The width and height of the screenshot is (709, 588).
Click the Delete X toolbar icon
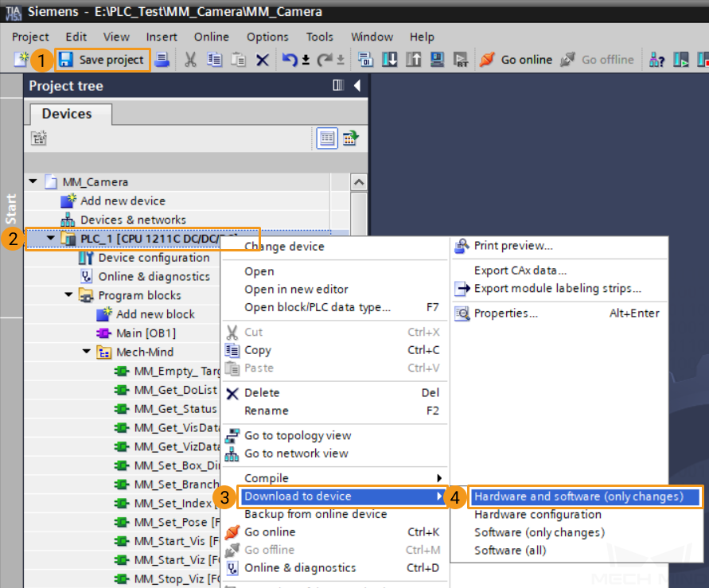[263, 60]
